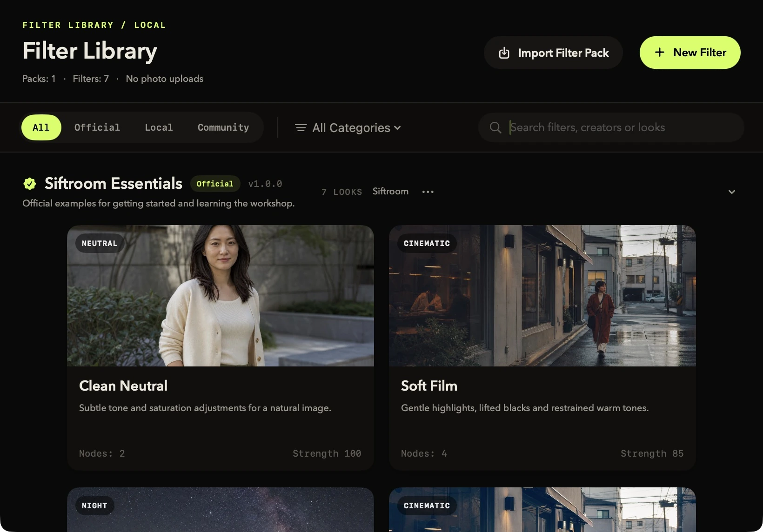763x532 pixels.
Task: Click the NIGHT tag on the starry card
Action: tap(94, 505)
